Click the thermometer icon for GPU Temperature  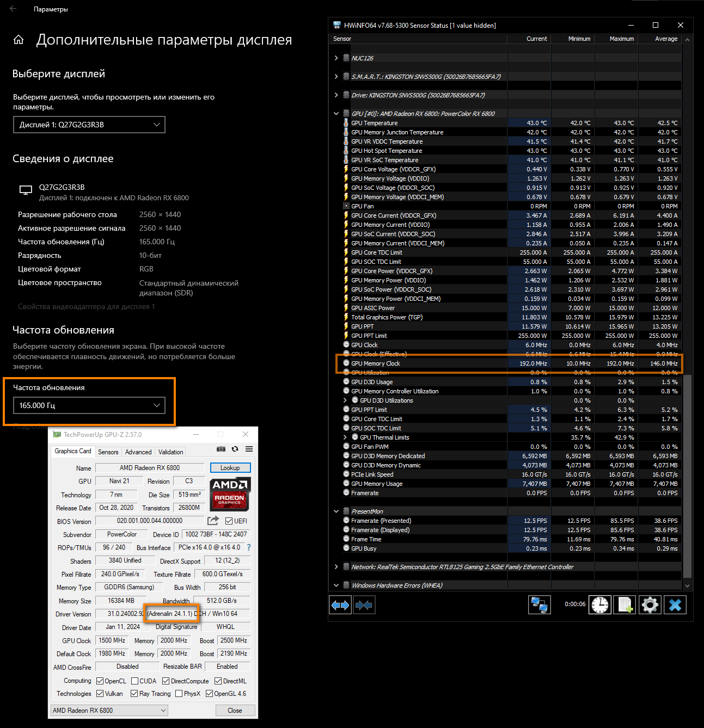tap(346, 123)
